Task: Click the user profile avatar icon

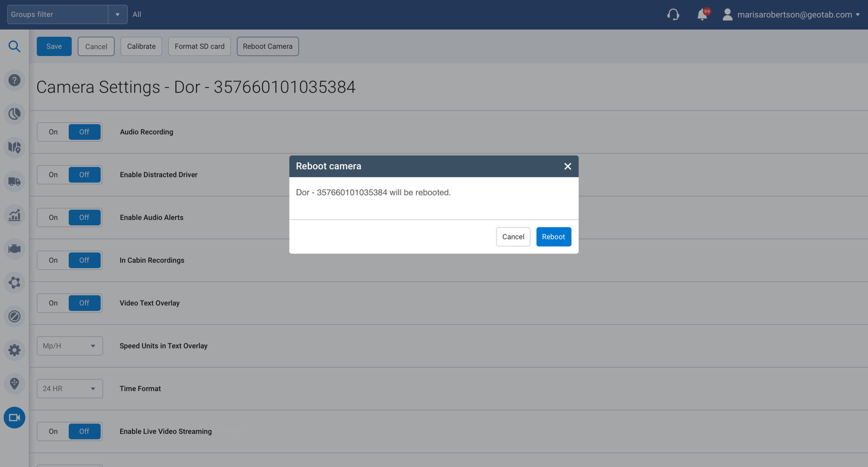Action: 727,15
